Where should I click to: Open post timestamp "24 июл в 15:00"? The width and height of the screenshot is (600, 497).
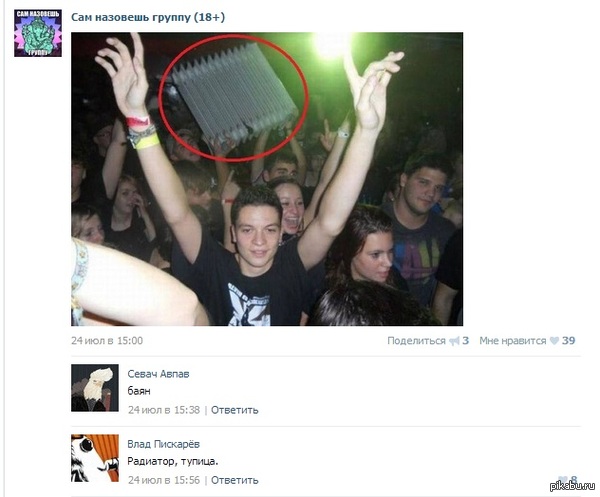[107, 341]
